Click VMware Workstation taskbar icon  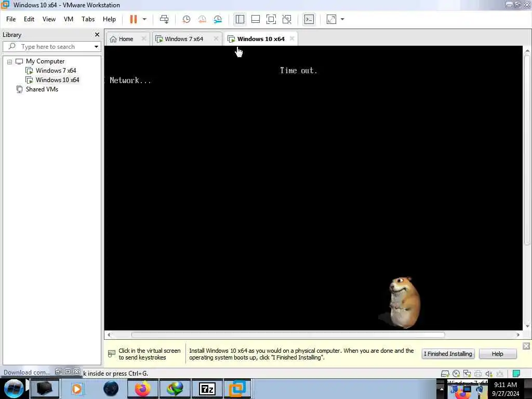(237, 389)
